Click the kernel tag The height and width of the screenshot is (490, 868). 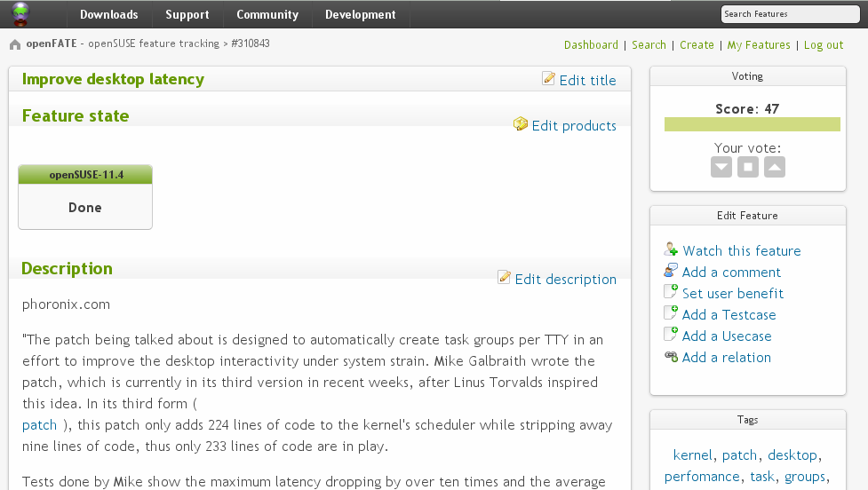coord(692,455)
